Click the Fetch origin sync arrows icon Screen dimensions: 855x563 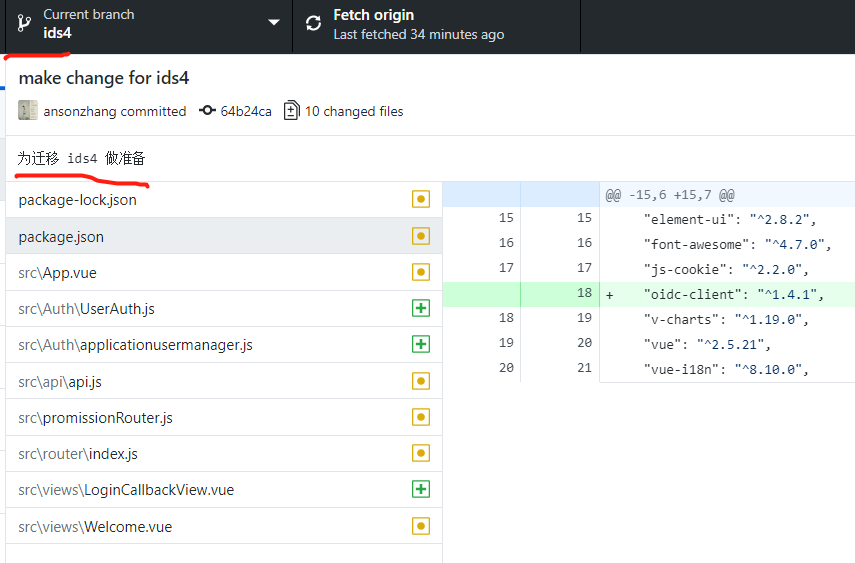(313, 23)
